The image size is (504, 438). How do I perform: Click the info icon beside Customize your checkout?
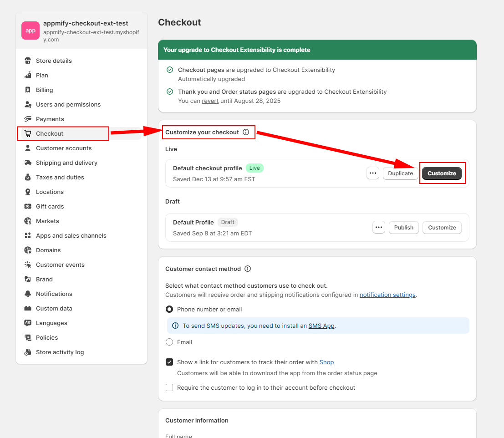tap(246, 132)
